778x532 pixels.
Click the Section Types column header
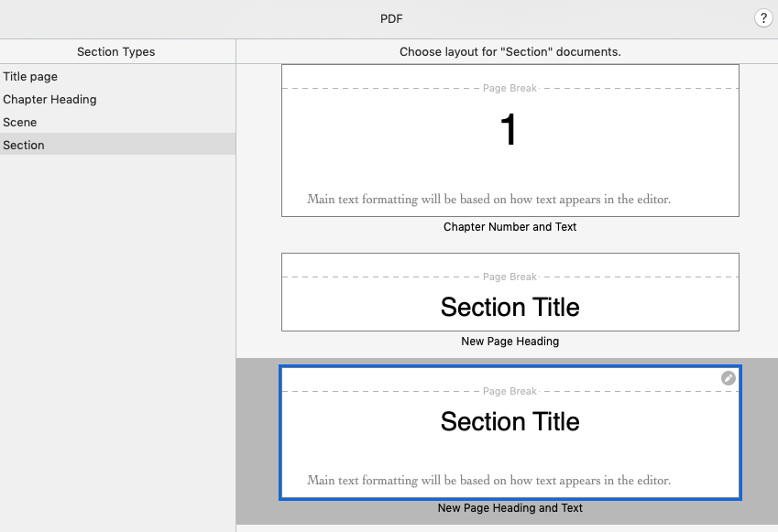(x=116, y=51)
